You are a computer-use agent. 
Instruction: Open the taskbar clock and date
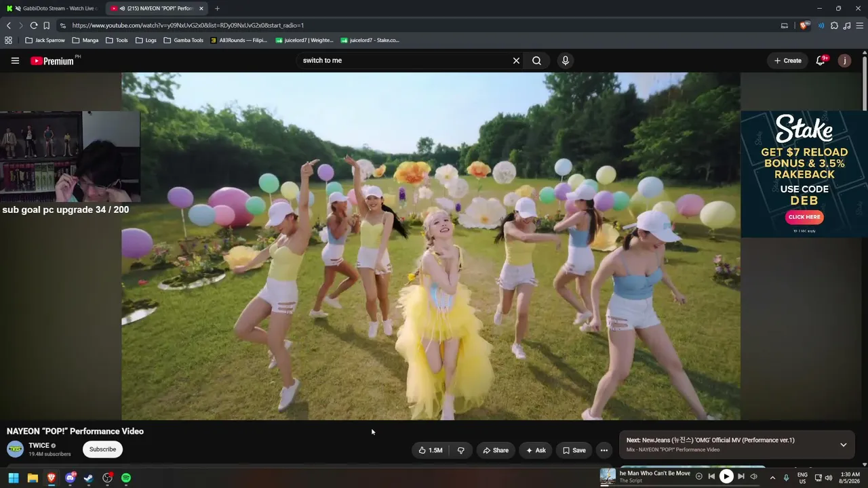pyautogui.click(x=850, y=478)
